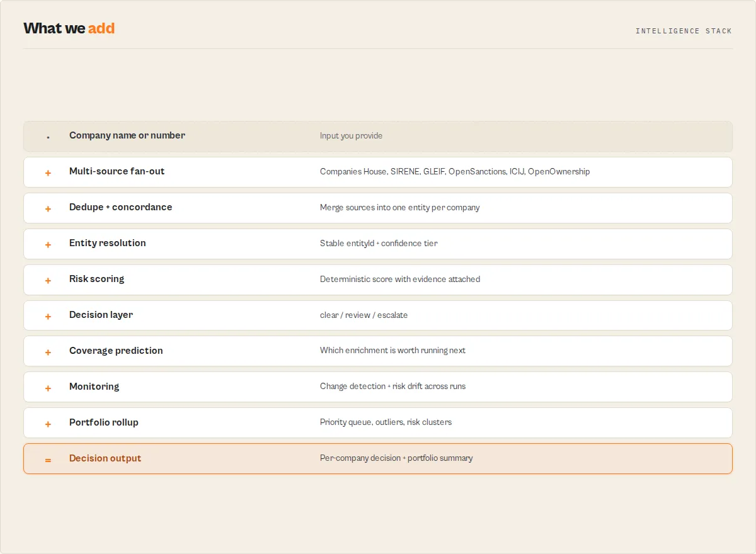Image resolution: width=756 pixels, height=554 pixels.
Task: Select the 'Multi-source fan-out' label
Action: (x=117, y=171)
